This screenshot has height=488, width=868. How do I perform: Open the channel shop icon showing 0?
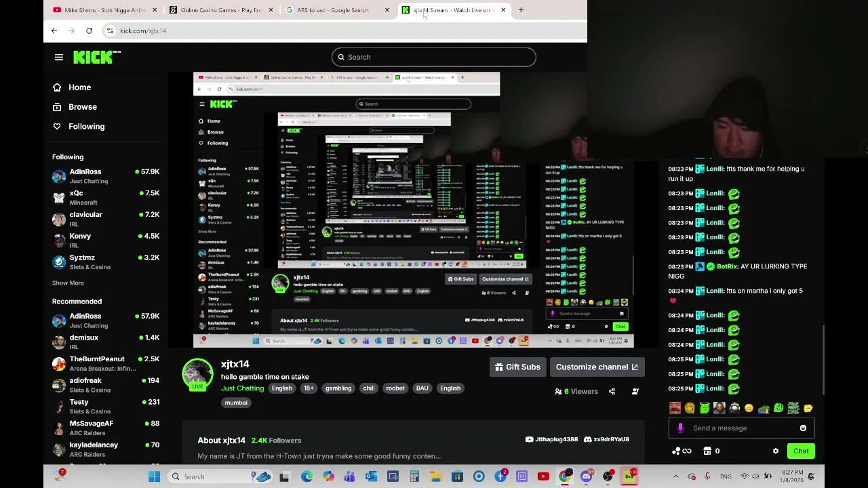click(x=711, y=451)
